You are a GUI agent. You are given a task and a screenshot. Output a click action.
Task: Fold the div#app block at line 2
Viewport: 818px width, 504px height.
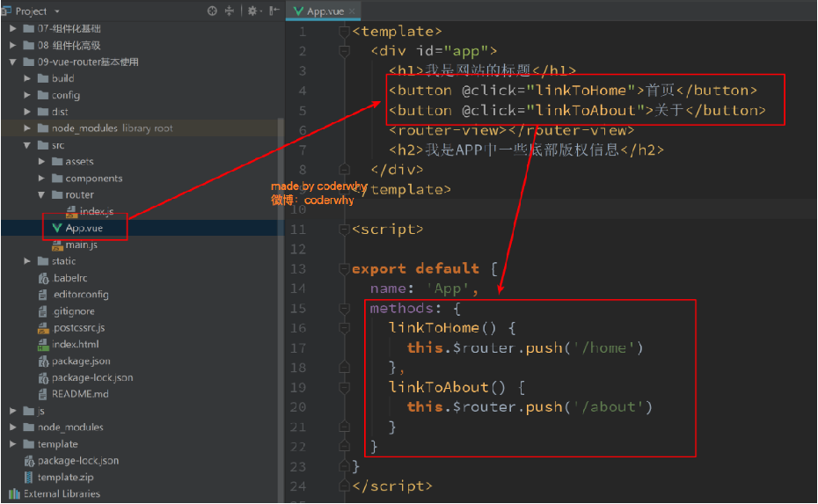click(x=344, y=51)
